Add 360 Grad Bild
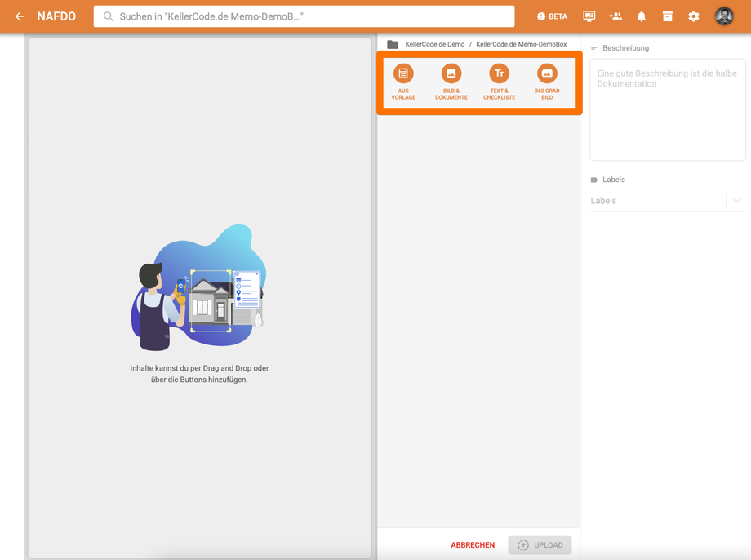This screenshot has height=560, width=751. (547, 82)
